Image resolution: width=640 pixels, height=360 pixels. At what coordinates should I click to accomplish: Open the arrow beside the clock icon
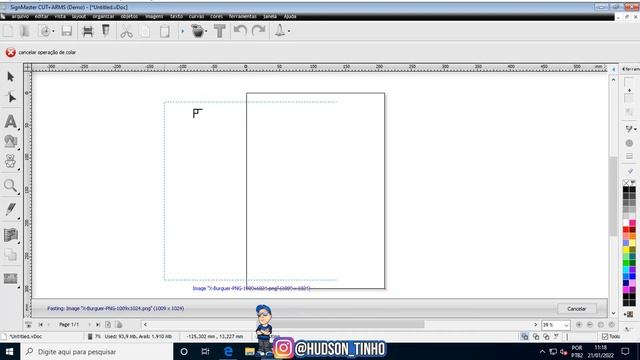[x=53, y=31]
